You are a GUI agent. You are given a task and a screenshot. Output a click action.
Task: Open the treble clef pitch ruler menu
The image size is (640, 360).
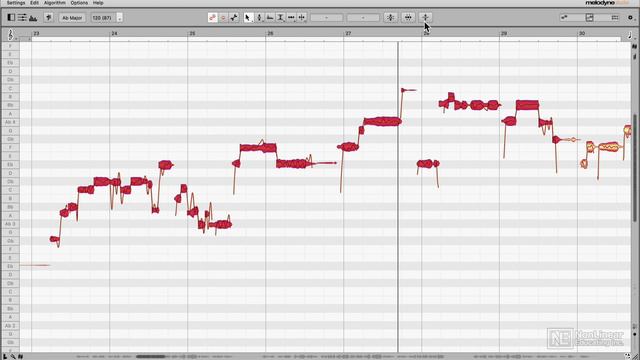(11, 35)
